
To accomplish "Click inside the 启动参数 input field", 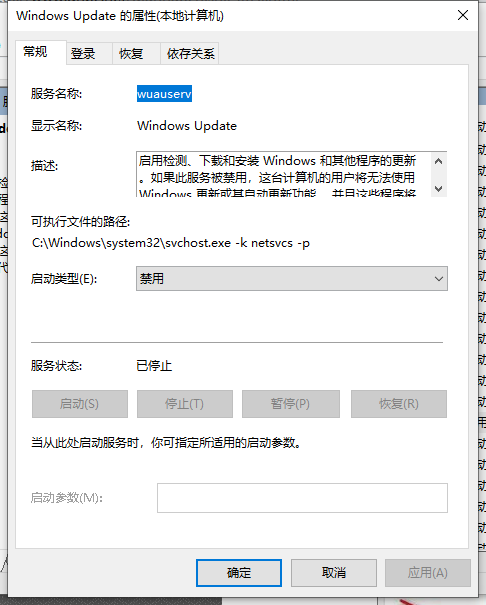I will pyautogui.click(x=302, y=498).
